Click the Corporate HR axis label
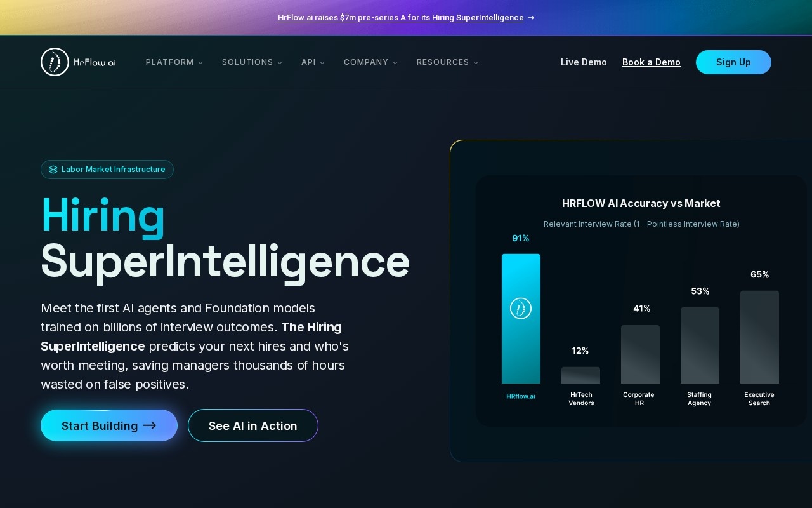 click(x=639, y=399)
